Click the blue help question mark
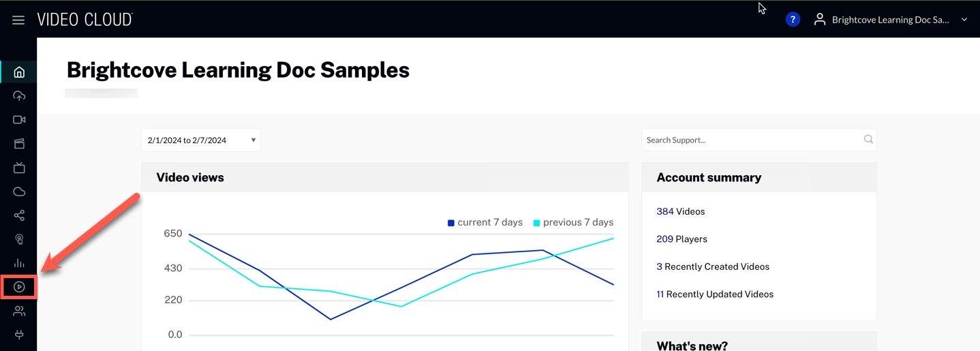The height and width of the screenshot is (351, 980). tap(792, 20)
